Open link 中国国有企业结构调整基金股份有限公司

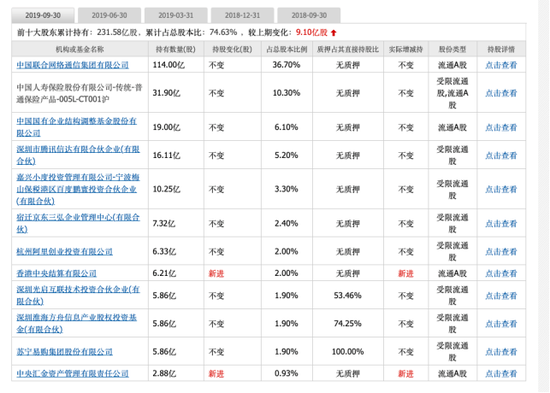pos(76,127)
